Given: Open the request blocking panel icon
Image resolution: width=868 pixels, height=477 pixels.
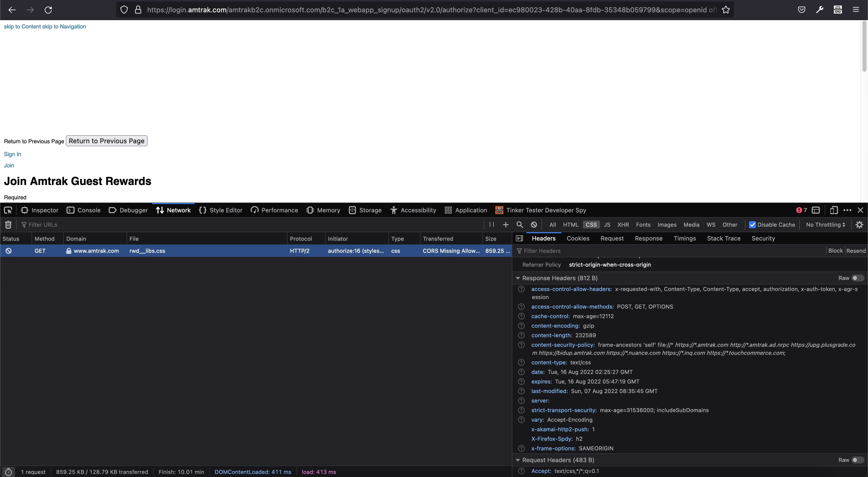Looking at the screenshot, I should coord(534,224).
